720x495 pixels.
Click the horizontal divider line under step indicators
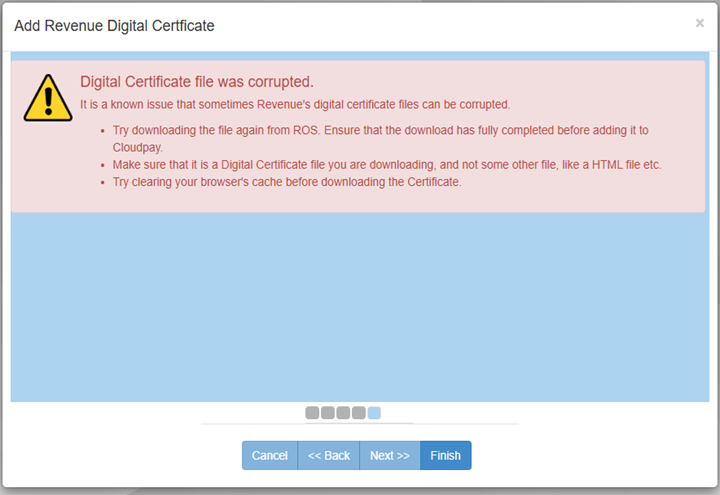(x=360, y=424)
